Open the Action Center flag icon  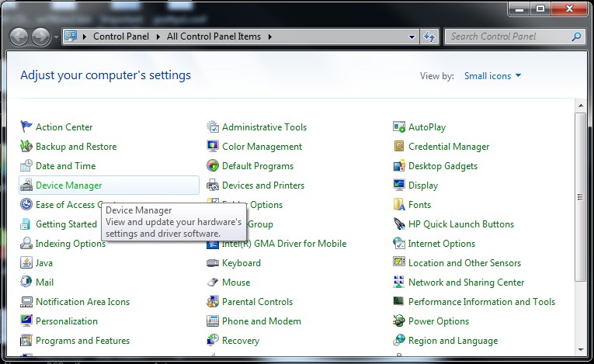coord(26,127)
